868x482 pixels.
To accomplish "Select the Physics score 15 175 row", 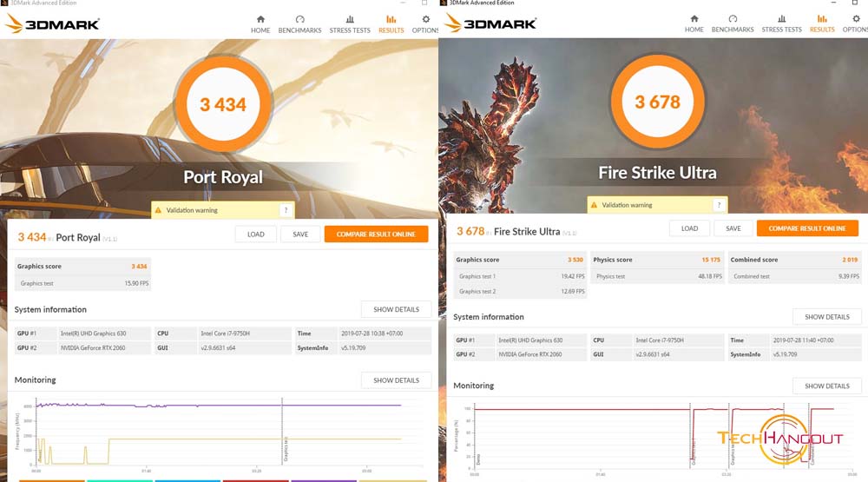I will pyautogui.click(x=656, y=260).
